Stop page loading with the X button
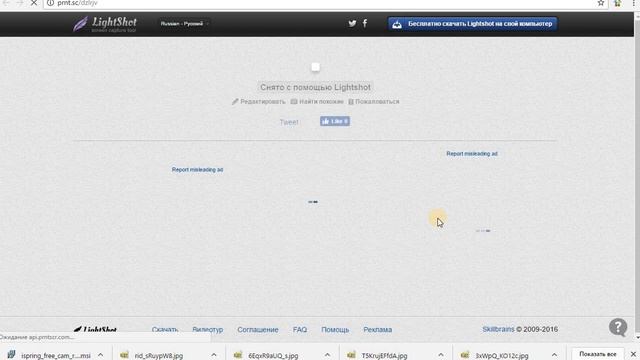 pos(34,3)
